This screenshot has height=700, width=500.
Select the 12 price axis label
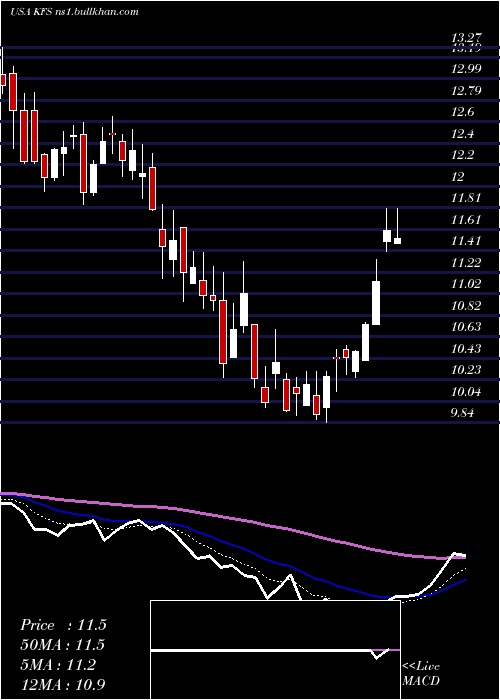458,176
